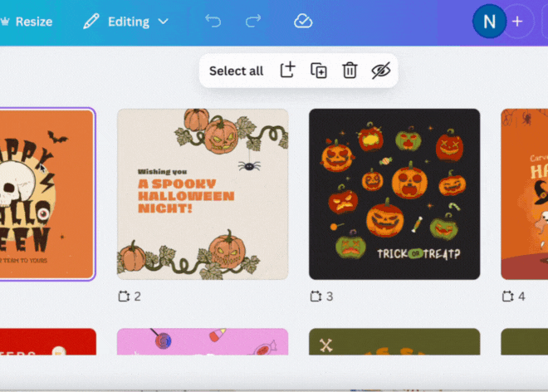Select the Happy Halloween skull page thumbnail
548x392 pixels.
click(x=46, y=194)
